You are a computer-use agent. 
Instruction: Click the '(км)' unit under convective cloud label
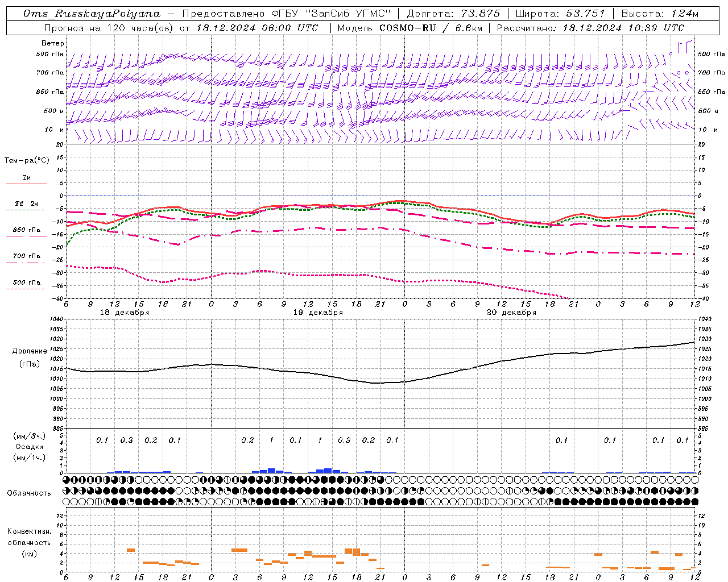pyautogui.click(x=29, y=554)
